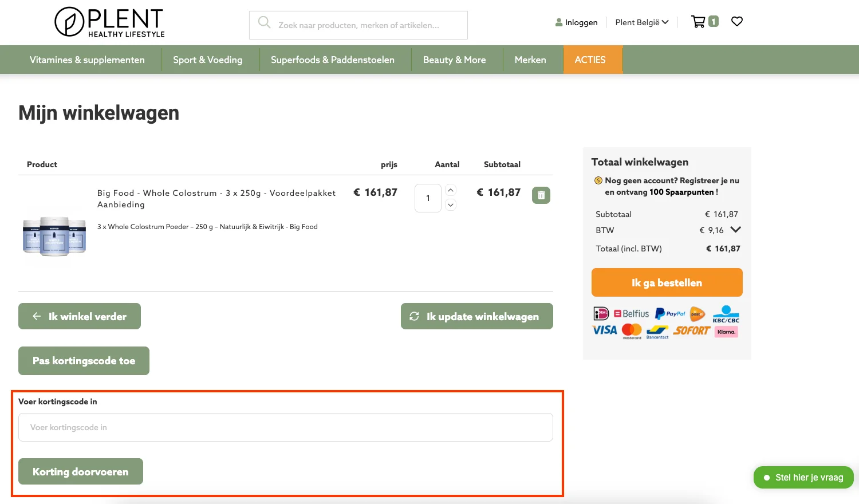Open the Superfoods & Paddenstoelen menu
The height and width of the screenshot is (504, 859).
pyautogui.click(x=333, y=60)
